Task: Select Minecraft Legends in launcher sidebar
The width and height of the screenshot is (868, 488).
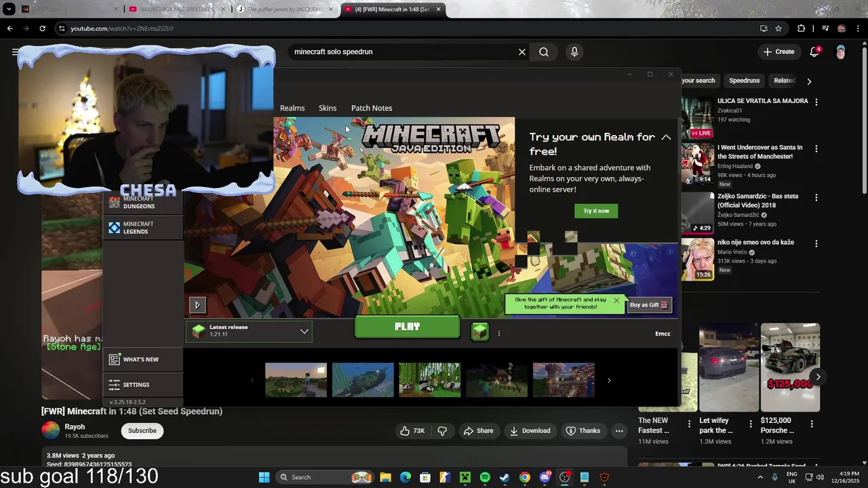Action: pos(142,228)
